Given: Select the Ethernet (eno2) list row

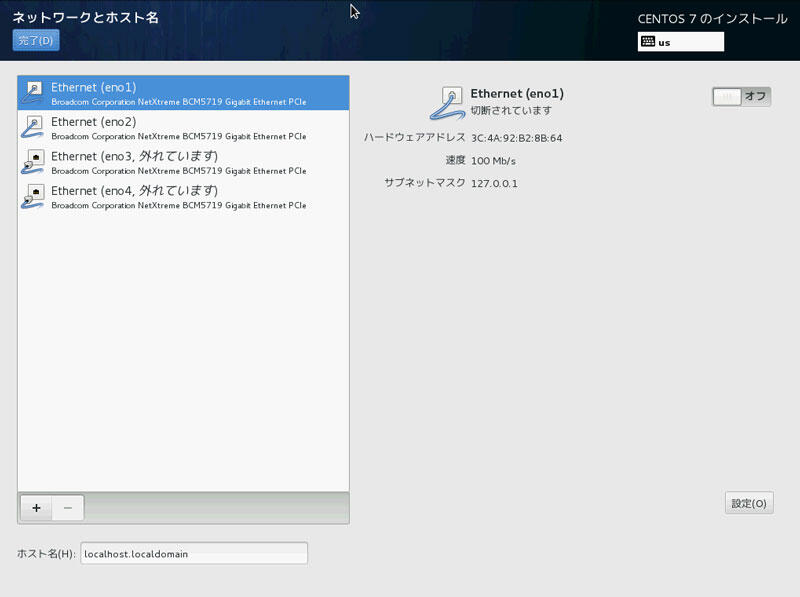Looking at the screenshot, I should click(x=183, y=128).
